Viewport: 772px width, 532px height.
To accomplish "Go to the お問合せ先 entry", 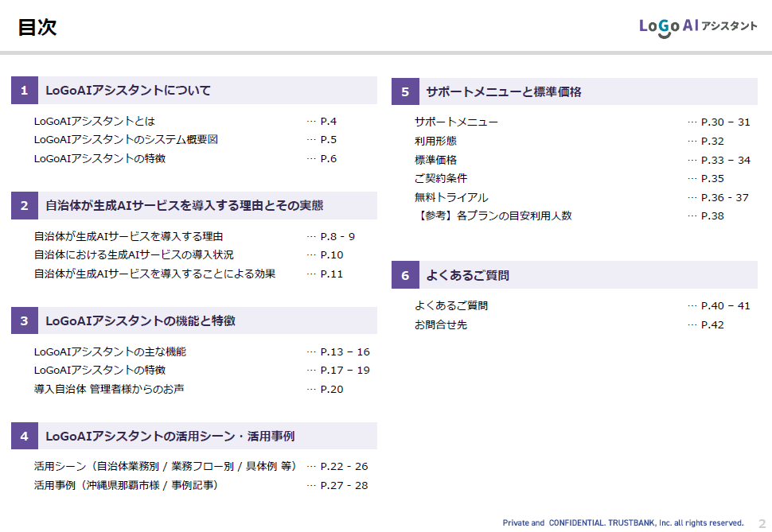I will [x=441, y=324].
